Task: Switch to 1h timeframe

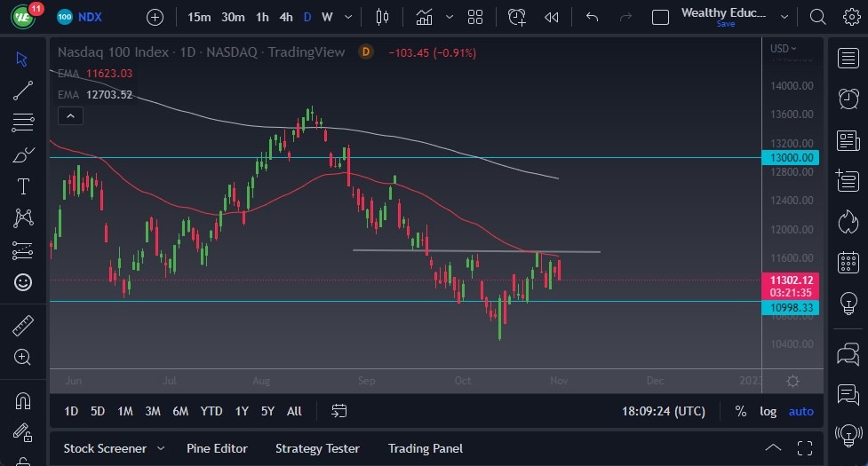Action: click(x=262, y=17)
